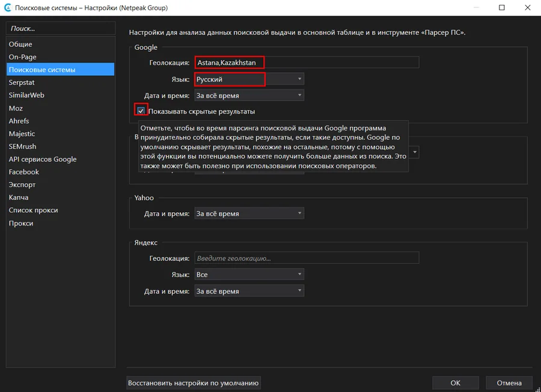Open the Экспорт section
Image resolution: width=541 pixels, height=392 pixels.
pyautogui.click(x=60, y=185)
